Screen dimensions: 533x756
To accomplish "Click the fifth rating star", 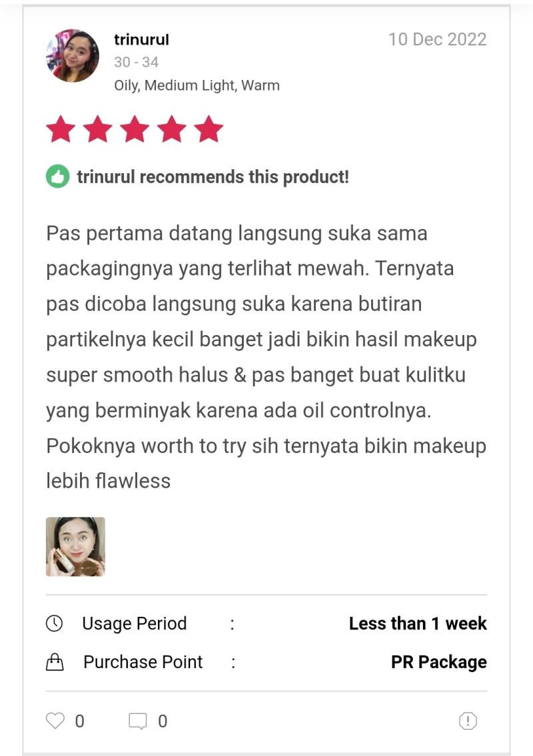I will [x=209, y=129].
